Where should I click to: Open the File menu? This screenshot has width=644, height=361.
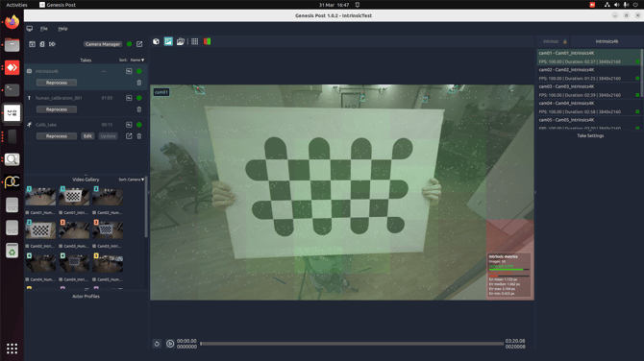coord(44,29)
